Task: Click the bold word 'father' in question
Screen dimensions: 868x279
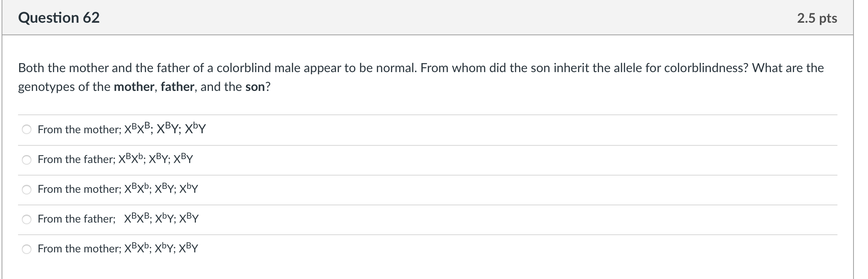Action: coord(177,87)
